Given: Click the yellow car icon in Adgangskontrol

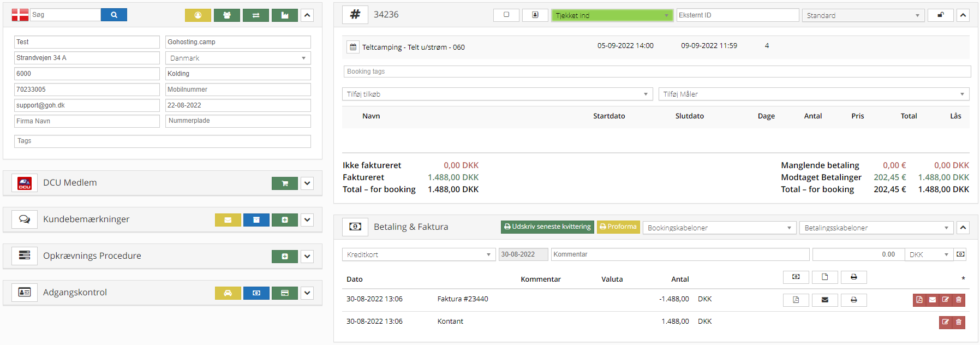Looking at the screenshot, I should coord(228,293).
